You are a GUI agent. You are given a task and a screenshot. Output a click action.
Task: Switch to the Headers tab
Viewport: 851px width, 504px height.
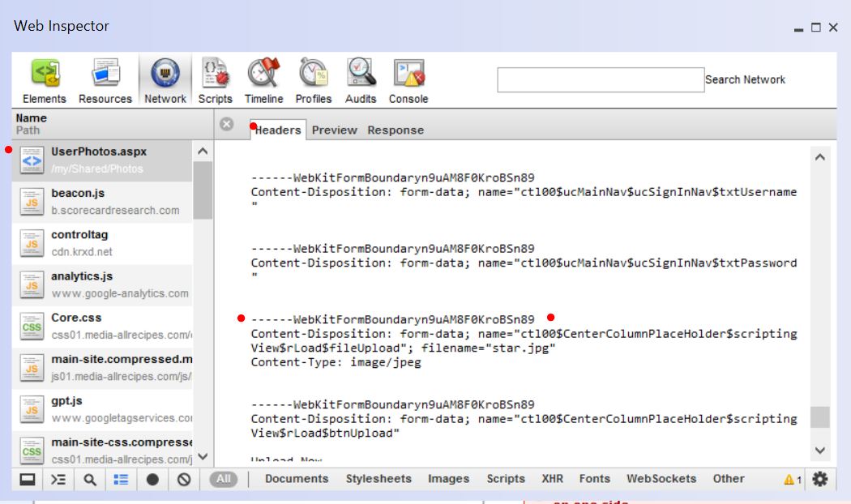278,130
